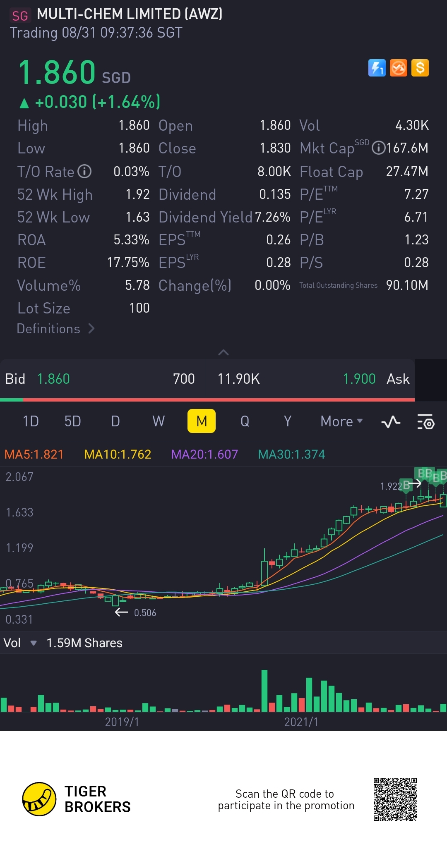
Task: Tap the 52 Wk High 1.92 value
Action: [137, 194]
